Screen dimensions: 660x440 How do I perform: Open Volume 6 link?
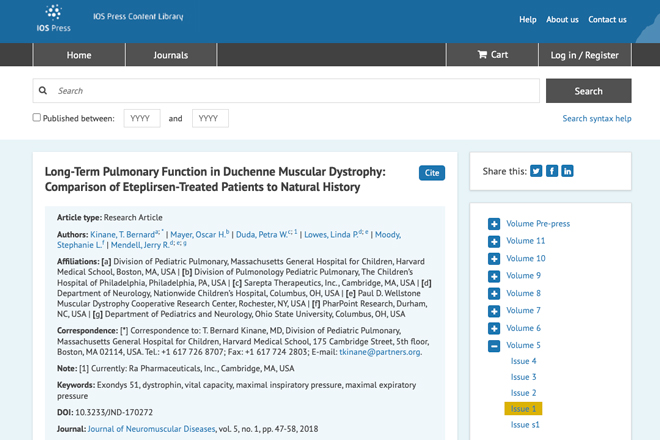[x=523, y=328]
